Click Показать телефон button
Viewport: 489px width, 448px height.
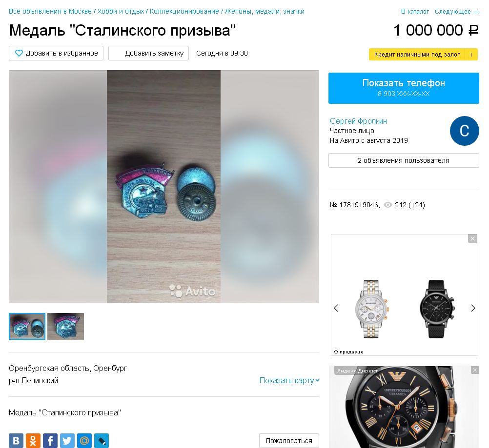point(404,88)
